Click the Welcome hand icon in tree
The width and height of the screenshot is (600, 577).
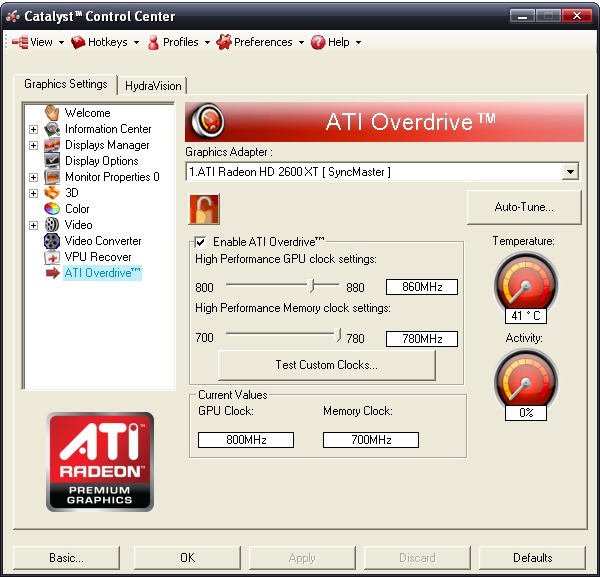click(52, 112)
